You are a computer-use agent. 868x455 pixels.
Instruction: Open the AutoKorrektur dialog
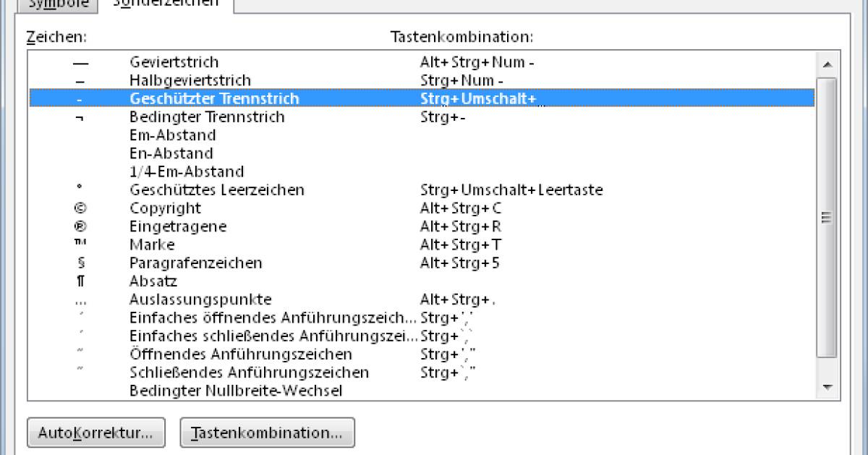95,433
